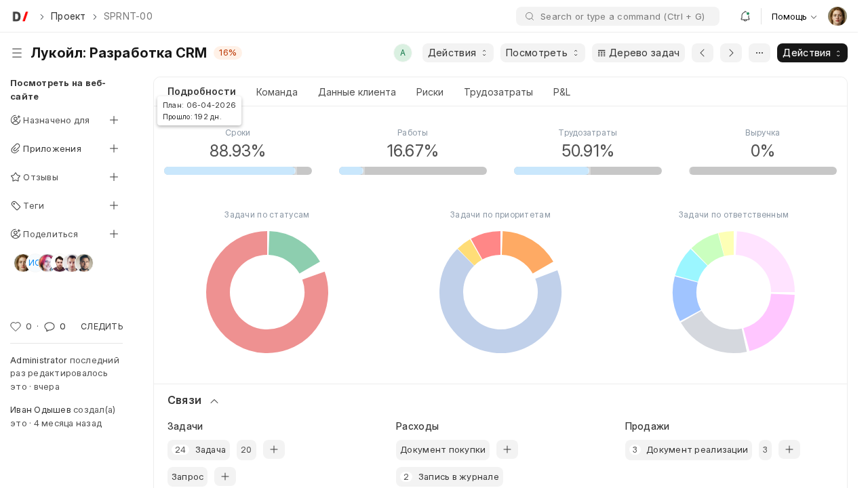Add review with plus next to Отзывы
Image resolution: width=868 pixels, height=488 pixels.
pyautogui.click(x=114, y=177)
